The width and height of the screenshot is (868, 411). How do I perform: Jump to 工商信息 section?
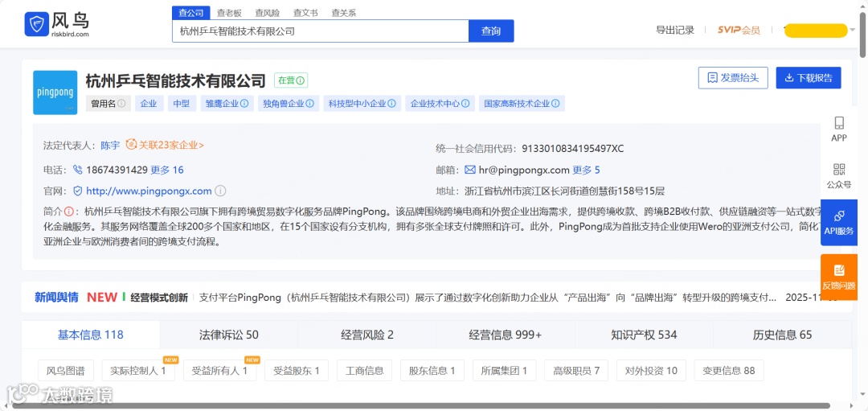tap(364, 371)
